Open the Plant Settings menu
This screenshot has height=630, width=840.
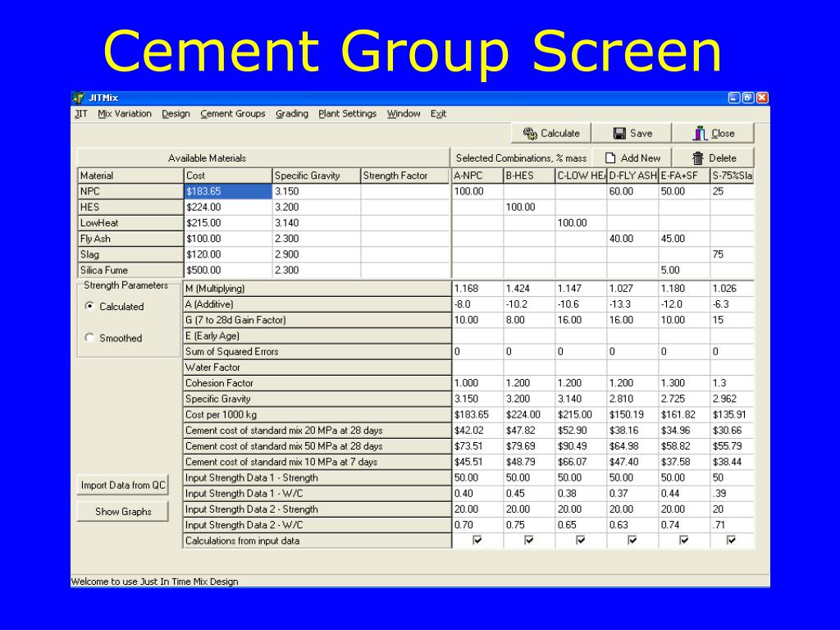click(347, 113)
